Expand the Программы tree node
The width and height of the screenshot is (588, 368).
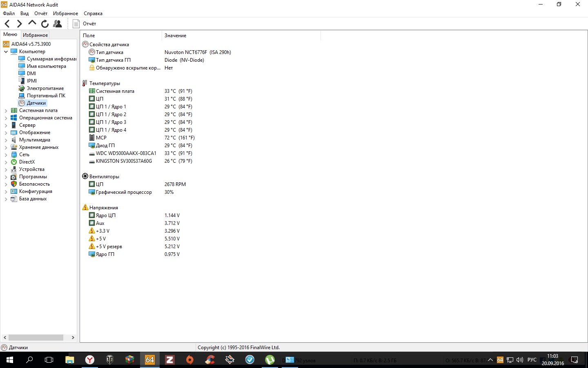6,177
